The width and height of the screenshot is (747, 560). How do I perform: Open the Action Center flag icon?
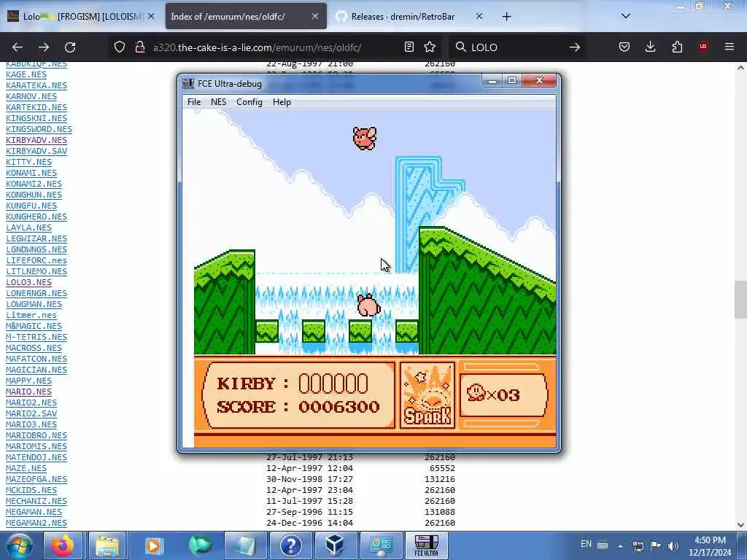pyautogui.click(x=656, y=545)
